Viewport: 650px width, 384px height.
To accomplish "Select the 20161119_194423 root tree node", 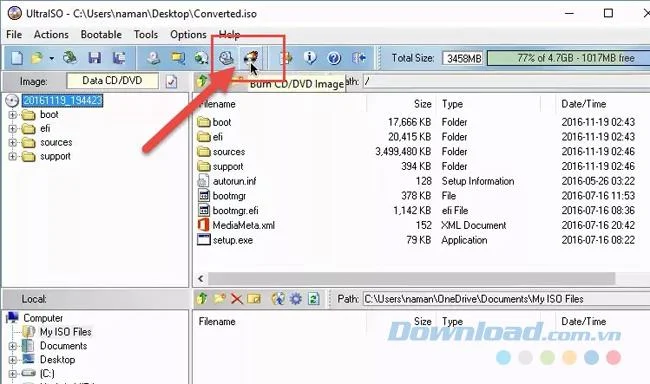I will coord(63,100).
